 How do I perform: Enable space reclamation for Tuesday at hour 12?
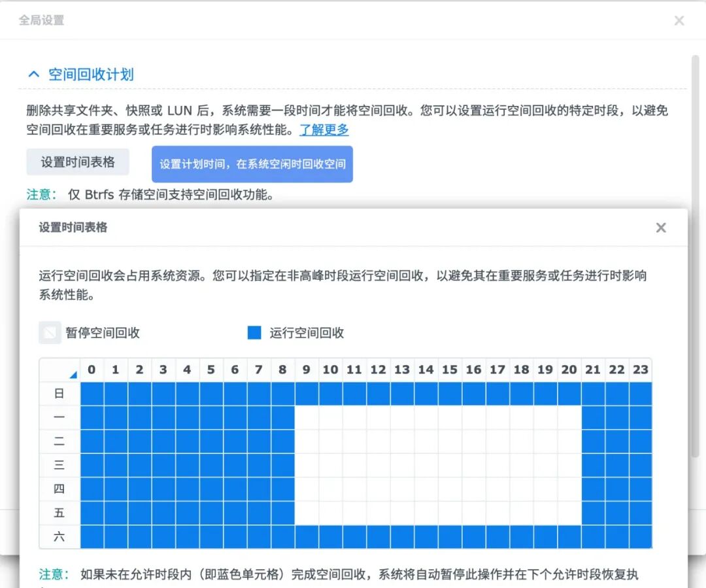pyautogui.click(x=378, y=441)
